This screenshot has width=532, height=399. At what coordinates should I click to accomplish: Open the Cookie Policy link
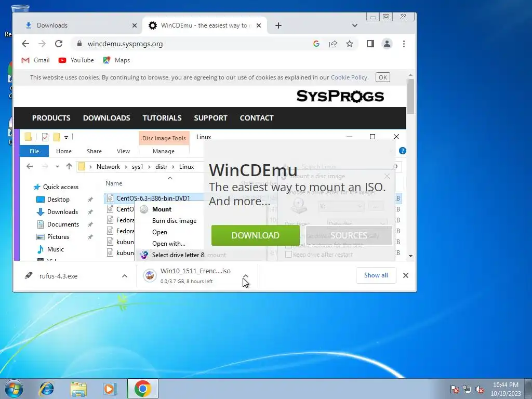click(349, 77)
